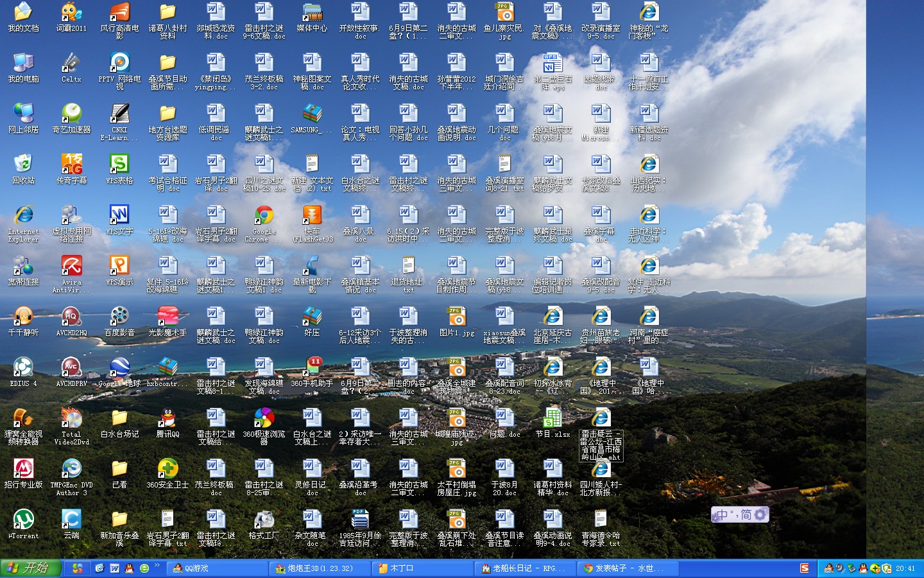Screen dimensions: 924x578
Task: Launch the 光影魔术手 shortcut
Action: tap(167, 321)
